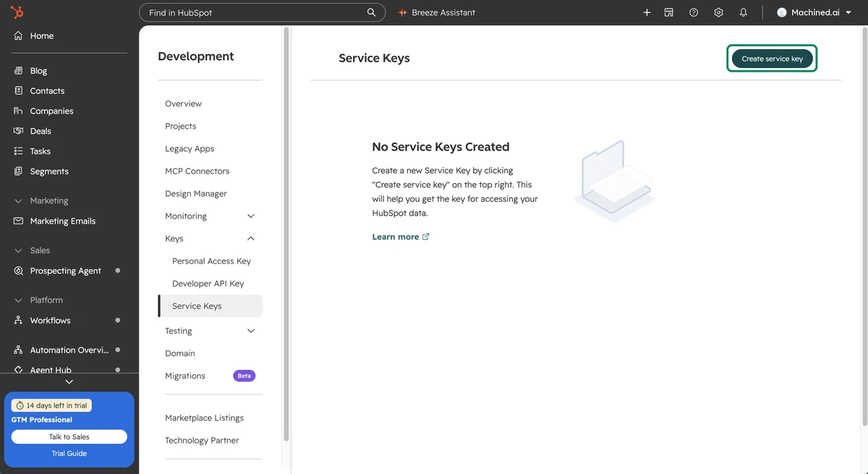Screen dimensions: 868x474
Task: Select Developer API Key
Action: (210, 283)
